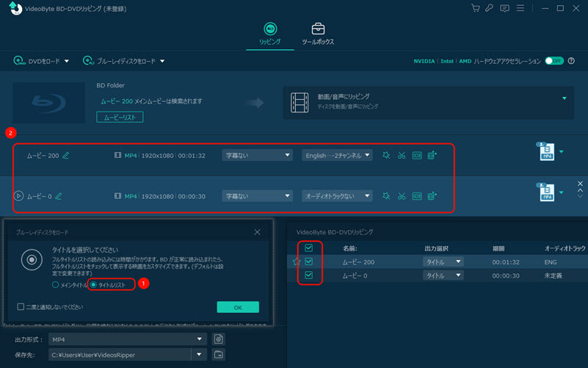Click the ムービーリスト button
The height and width of the screenshot is (368, 588).
click(120, 118)
